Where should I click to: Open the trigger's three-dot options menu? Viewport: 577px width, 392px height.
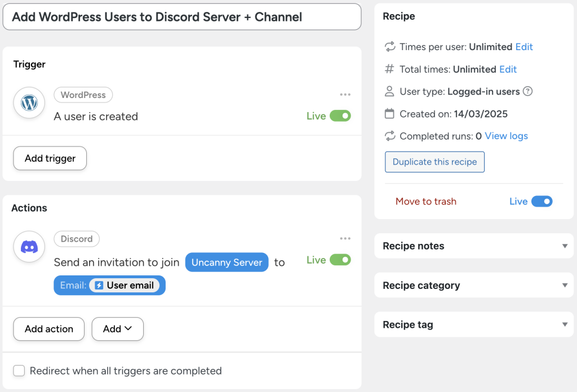pyautogui.click(x=345, y=95)
